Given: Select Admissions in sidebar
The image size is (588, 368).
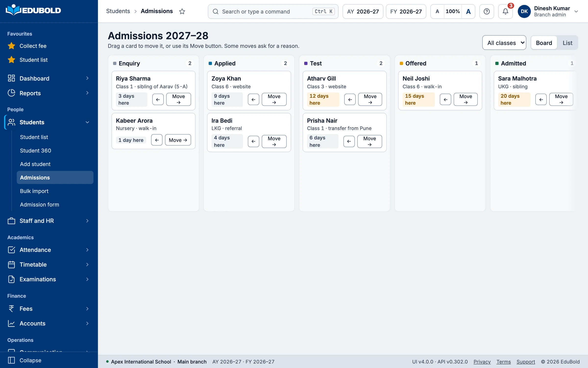Looking at the screenshot, I should [55, 178].
